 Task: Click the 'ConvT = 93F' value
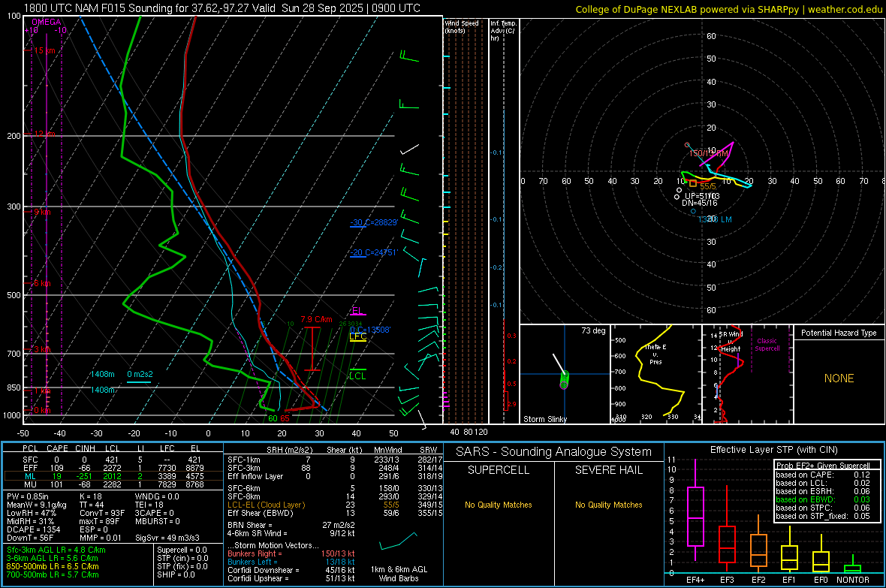click(x=102, y=513)
